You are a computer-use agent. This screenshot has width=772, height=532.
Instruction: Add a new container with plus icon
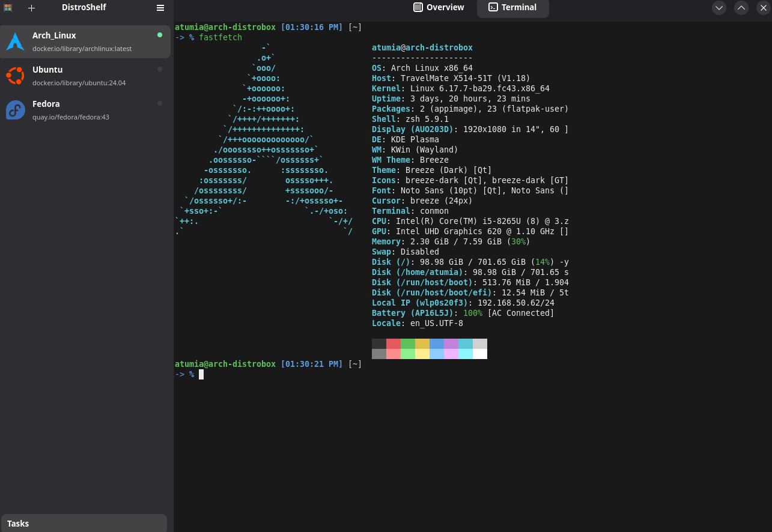click(x=32, y=8)
